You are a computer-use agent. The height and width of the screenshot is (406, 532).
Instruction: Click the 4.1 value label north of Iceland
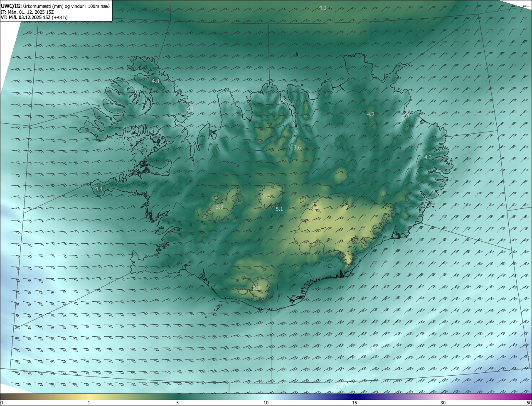click(x=323, y=7)
